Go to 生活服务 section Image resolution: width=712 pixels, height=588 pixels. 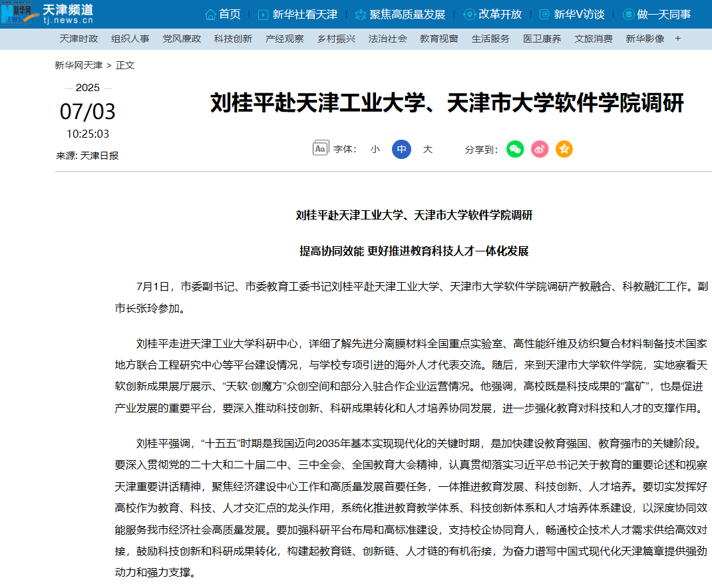pos(490,39)
